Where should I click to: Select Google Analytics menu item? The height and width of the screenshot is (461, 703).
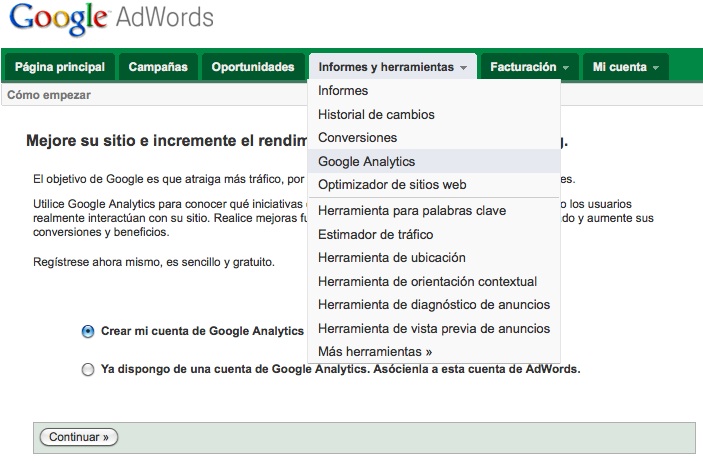366,161
